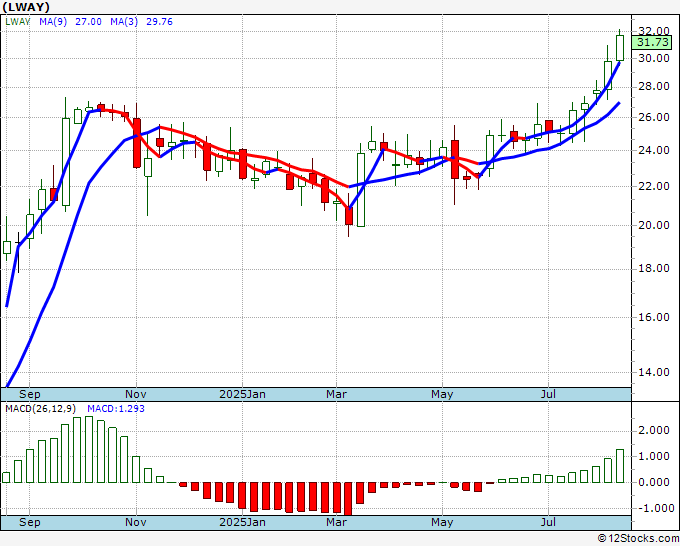This screenshot has width=680, height=546.
Task: Click the 0.000 MACD axis label
Action: point(654,482)
